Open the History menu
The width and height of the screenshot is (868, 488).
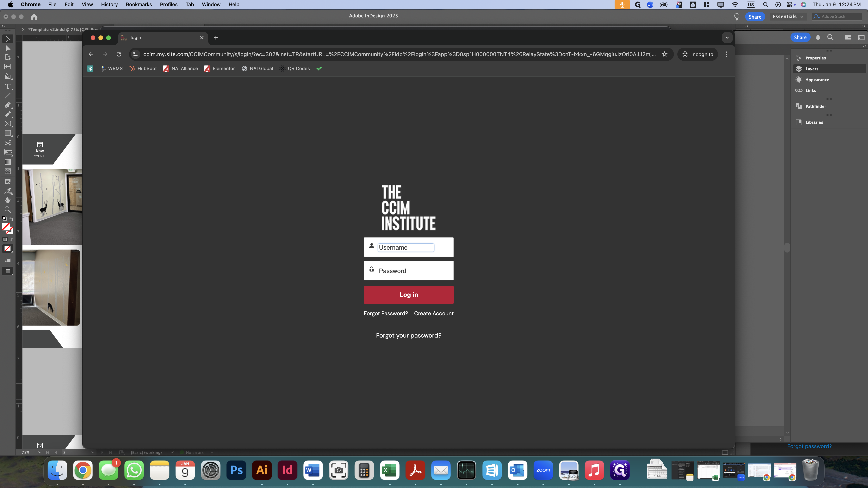[109, 4]
